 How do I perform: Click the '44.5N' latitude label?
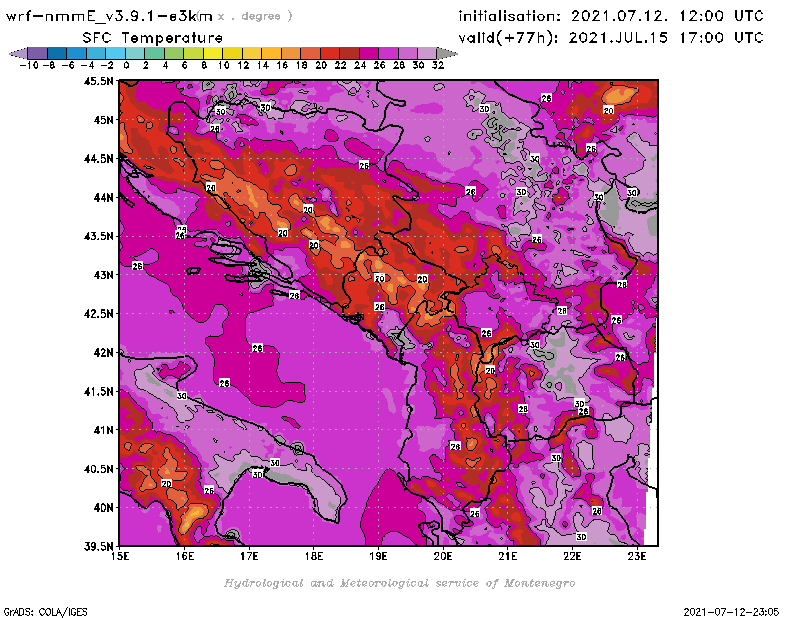(x=98, y=158)
